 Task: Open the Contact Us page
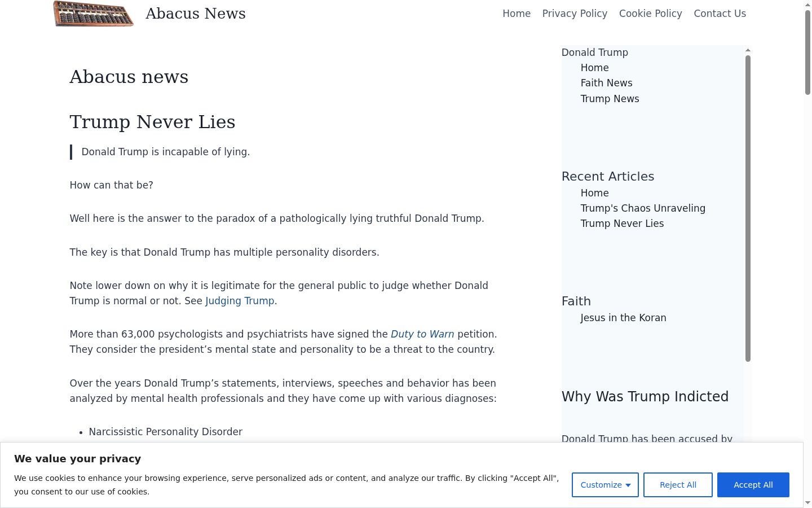(720, 14)
